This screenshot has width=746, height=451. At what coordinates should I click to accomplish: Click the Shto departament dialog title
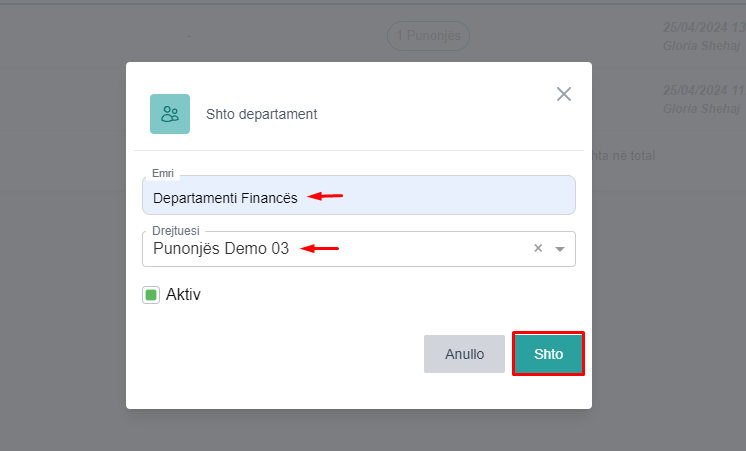(261, 114)
